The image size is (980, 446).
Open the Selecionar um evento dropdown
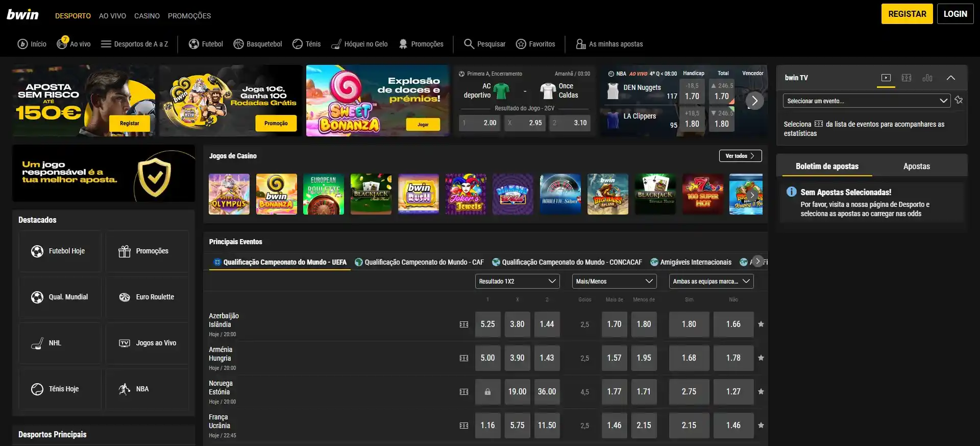pos(866,101)
